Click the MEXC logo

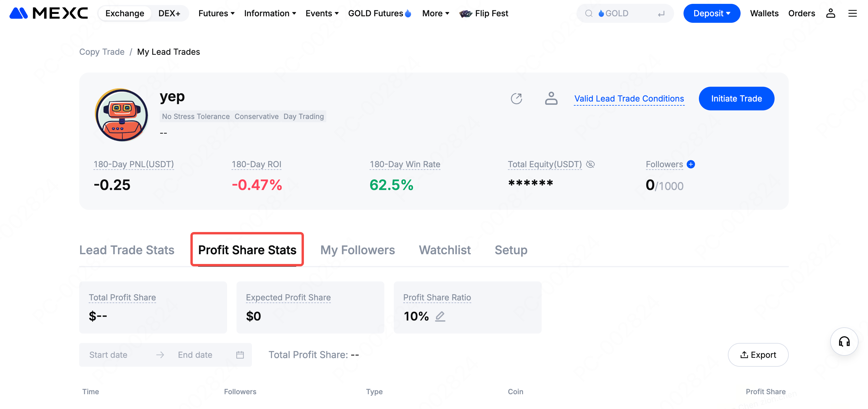pyautogui.click(x=48, y=14)
